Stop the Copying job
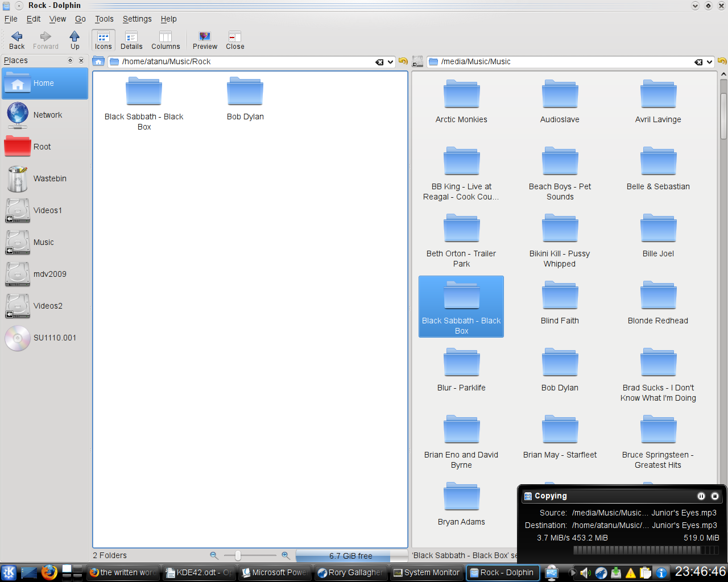 click(x=715, y=496)
